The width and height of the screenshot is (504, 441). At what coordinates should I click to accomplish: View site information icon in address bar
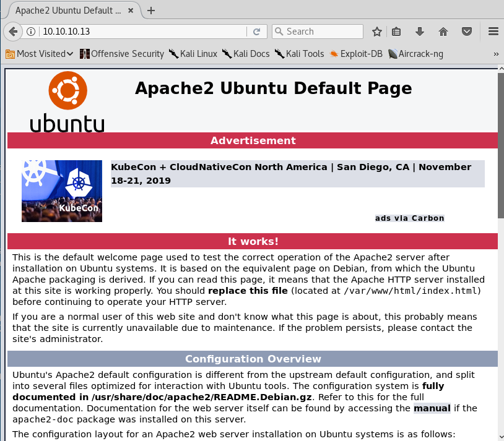[x=32, y=32]
